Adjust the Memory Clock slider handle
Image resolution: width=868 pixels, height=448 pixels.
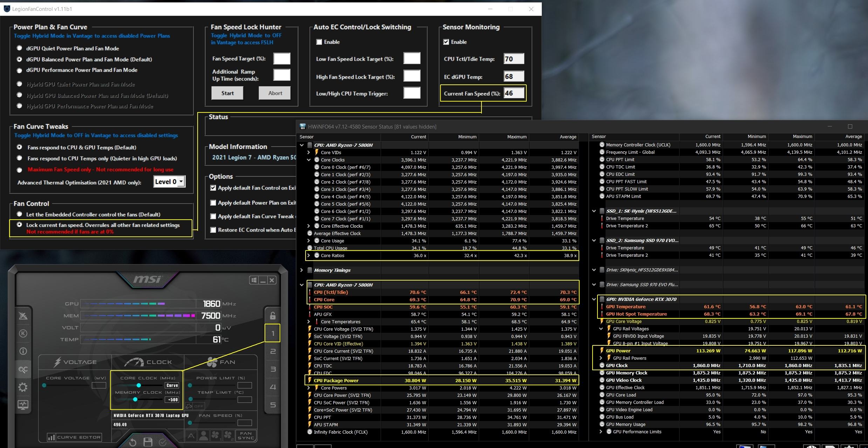tap(135, 399)
